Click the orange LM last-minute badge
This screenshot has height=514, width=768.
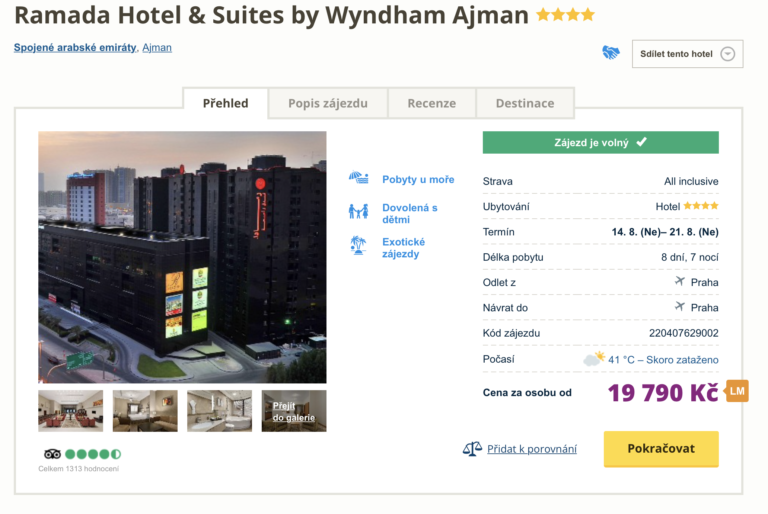[737, 391]
